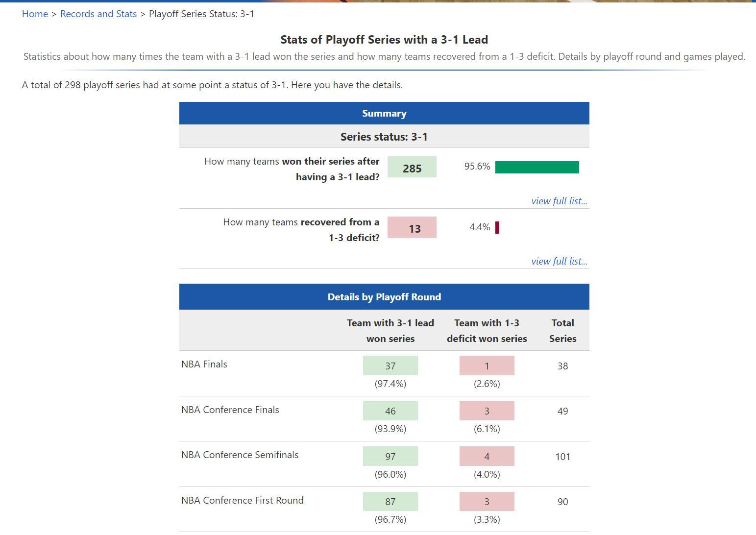View full list of 1-3 deficit recoveries

tap(559, 261)
